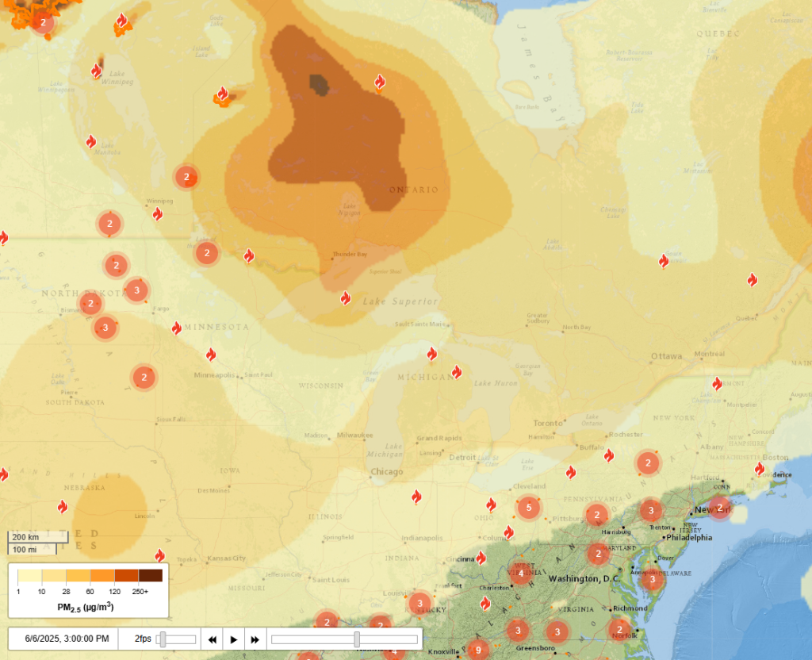Select the fire icon near Quebec city
This screenshot has width=812, height=660.
point(752,279)
